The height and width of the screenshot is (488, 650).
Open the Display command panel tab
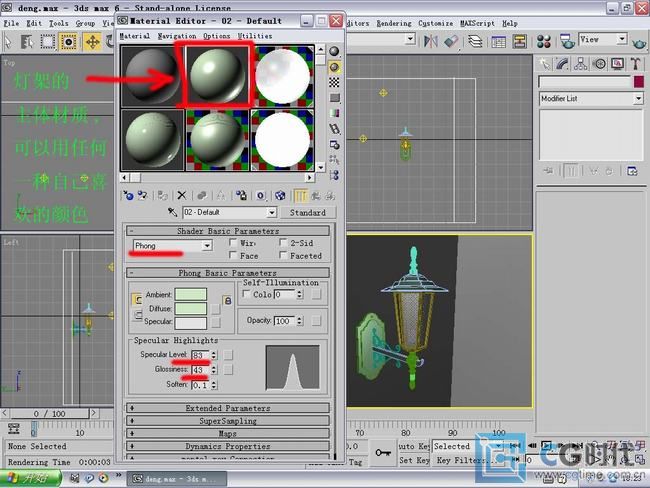(x=617, y=63)
